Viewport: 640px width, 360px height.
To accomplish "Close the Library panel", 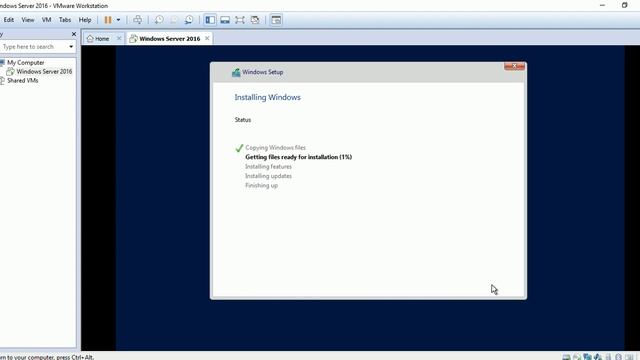I will (74, 34).
